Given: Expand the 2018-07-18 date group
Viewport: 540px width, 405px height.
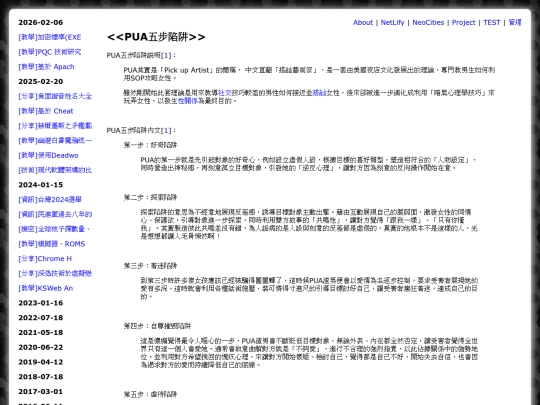Looking at the screenshot, I should [41, 377].
